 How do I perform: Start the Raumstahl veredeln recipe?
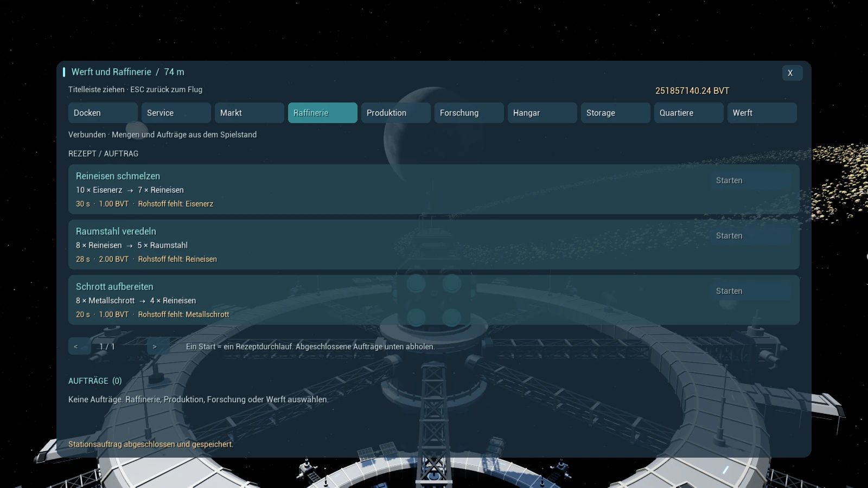pyautogui.click(x=751, y=236)
